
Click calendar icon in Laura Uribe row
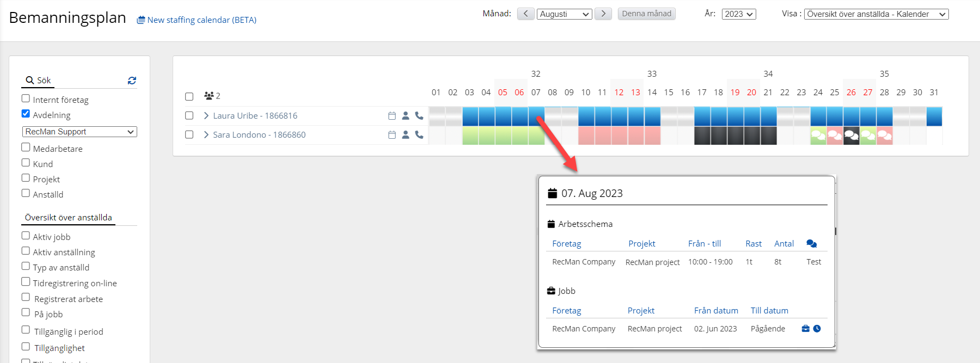click(392, 116)
